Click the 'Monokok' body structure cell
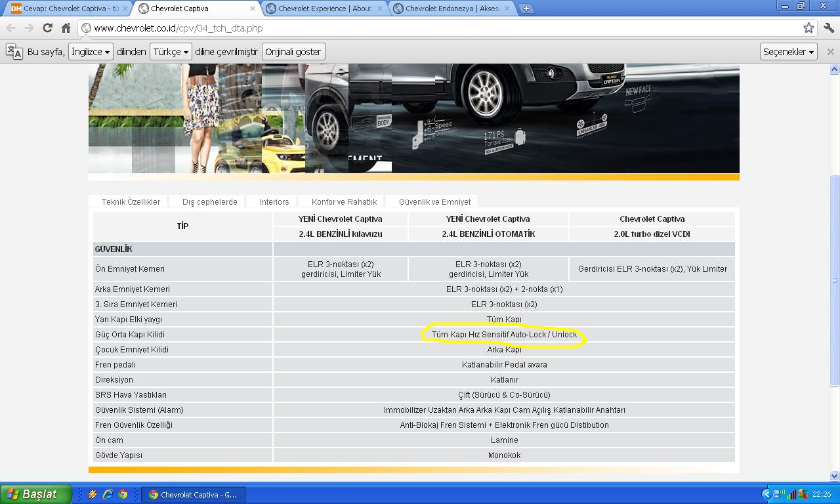 click(x=504, y=455)
